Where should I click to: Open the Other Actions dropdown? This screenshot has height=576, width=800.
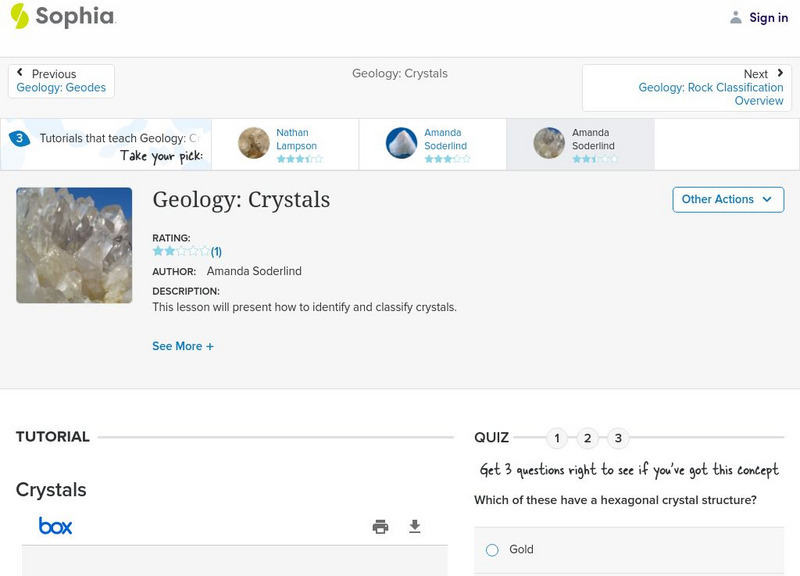(x=728, y=199)
